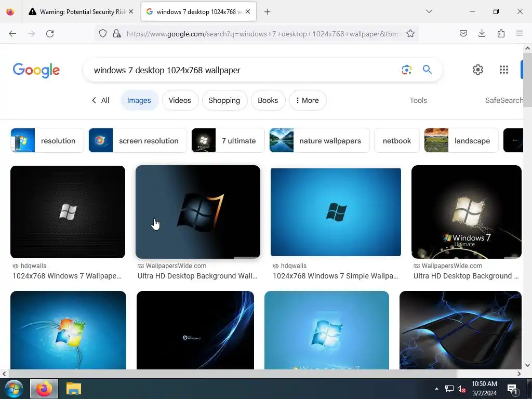Open the colorful Windows flag wallpaper thumbnail
532x399 pixels.
(68, 330)
